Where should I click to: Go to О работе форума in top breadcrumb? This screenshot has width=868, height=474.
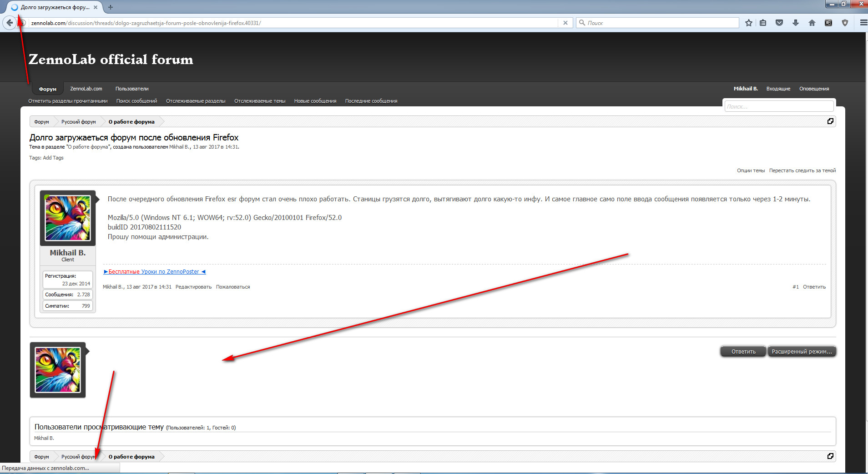click(x=131, y=122)
